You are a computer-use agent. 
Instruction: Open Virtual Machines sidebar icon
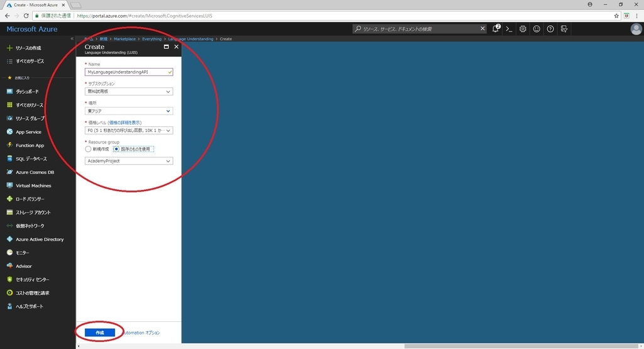click(x=9, y=186)
